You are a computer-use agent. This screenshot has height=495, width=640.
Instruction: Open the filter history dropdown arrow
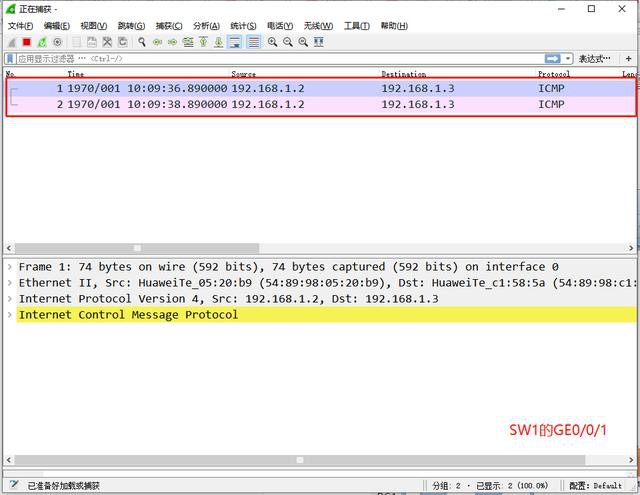(x=568, y=59)
